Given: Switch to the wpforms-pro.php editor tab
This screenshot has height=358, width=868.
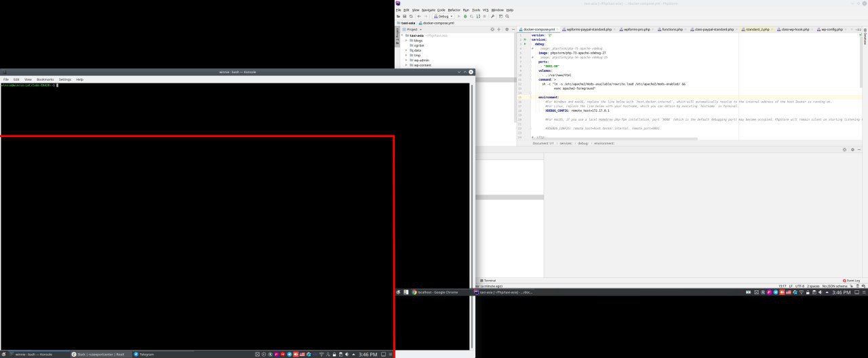Looking at the screenshot, I should tap(636, 30).
